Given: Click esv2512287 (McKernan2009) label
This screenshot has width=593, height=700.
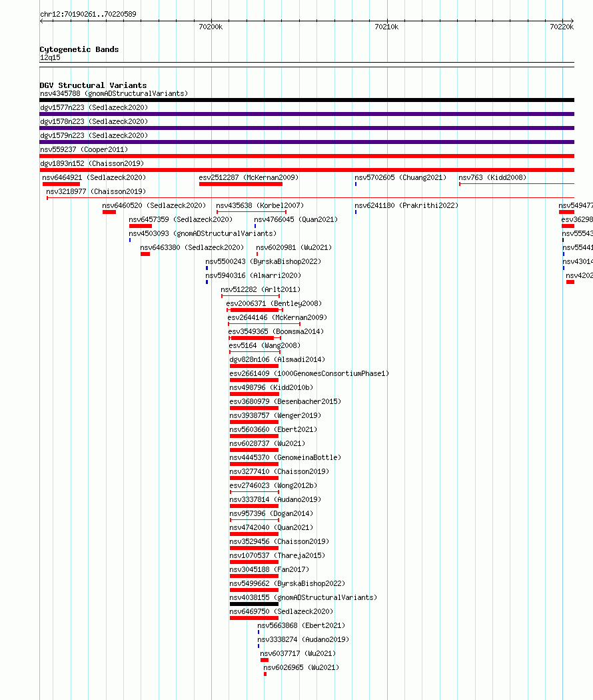Looking at the screenshot, I should pyautogui.click(x=249, y=178).
